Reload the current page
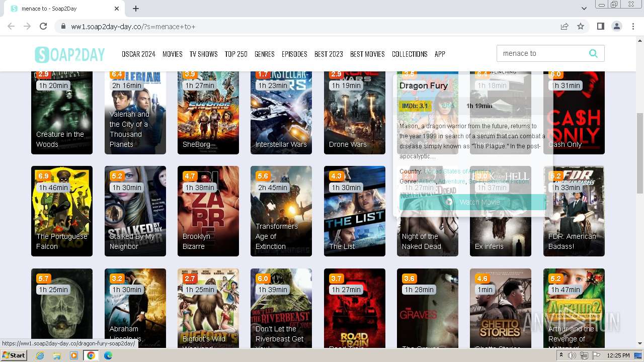644x362 pixels. click(x=43, y=26)
